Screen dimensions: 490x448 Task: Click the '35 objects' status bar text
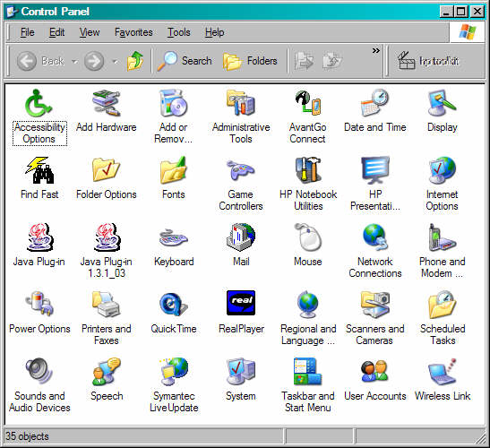[x=27, y=436]
